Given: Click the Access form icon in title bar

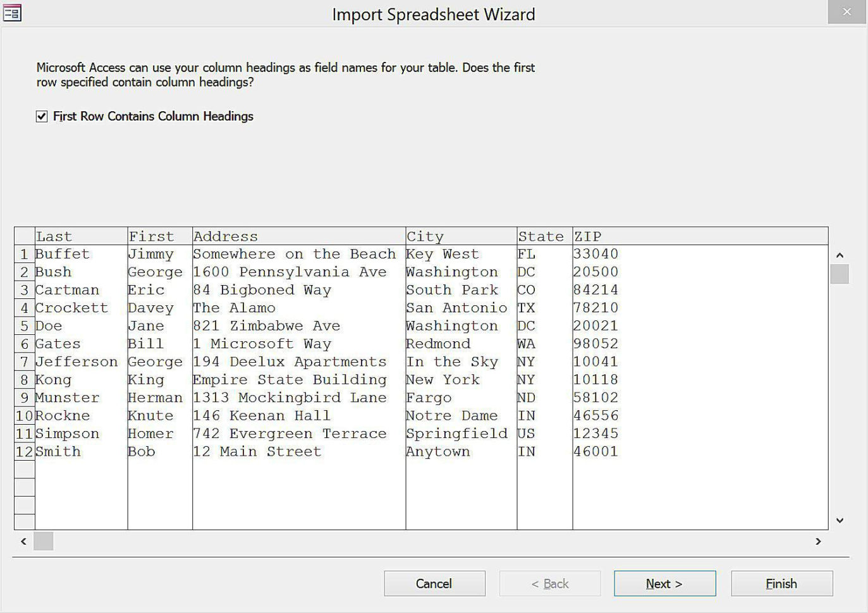Looking at the screenshot, I should tap(12, 13).
